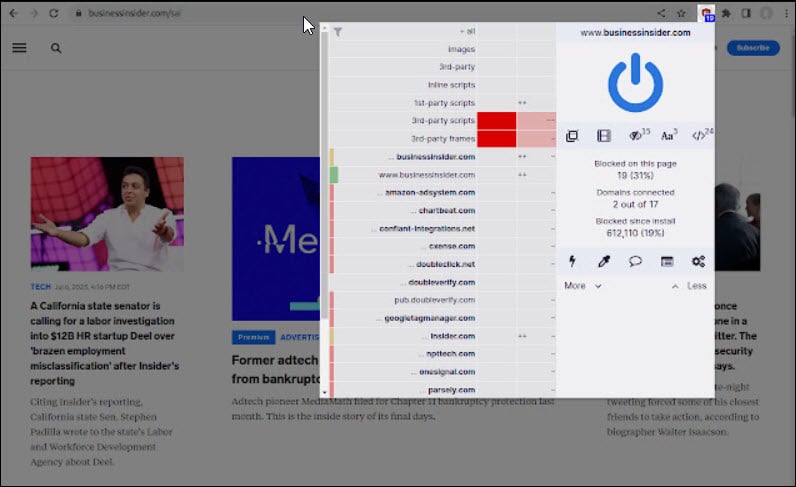Select the '1st-party scripts' rule row
796x487 pixels.
(442, 103)
